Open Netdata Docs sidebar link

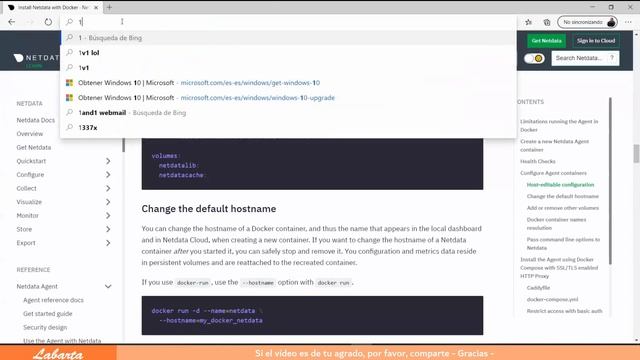pyautogui.click(x=36, y=120)
